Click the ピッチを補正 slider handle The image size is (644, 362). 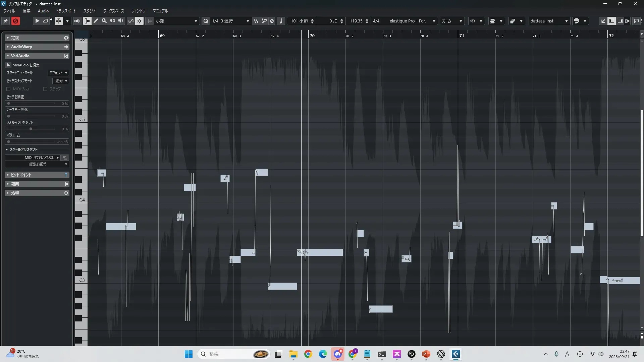pos(9,104)
